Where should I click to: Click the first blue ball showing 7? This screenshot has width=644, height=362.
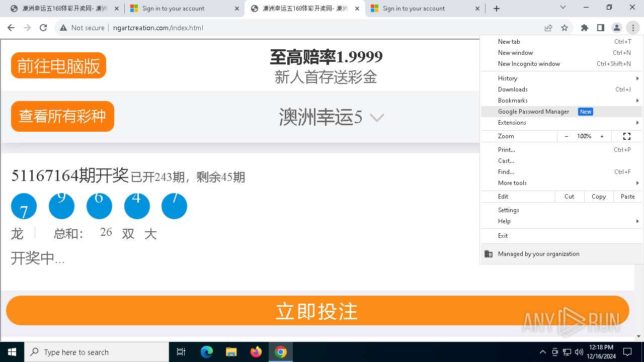pyautogui.click(x=24, y=206)
